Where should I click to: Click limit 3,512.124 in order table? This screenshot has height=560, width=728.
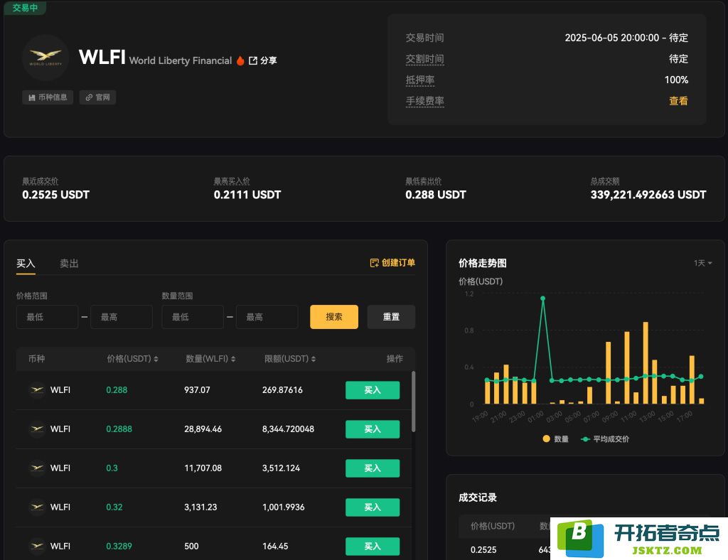[x=281, y=468]
